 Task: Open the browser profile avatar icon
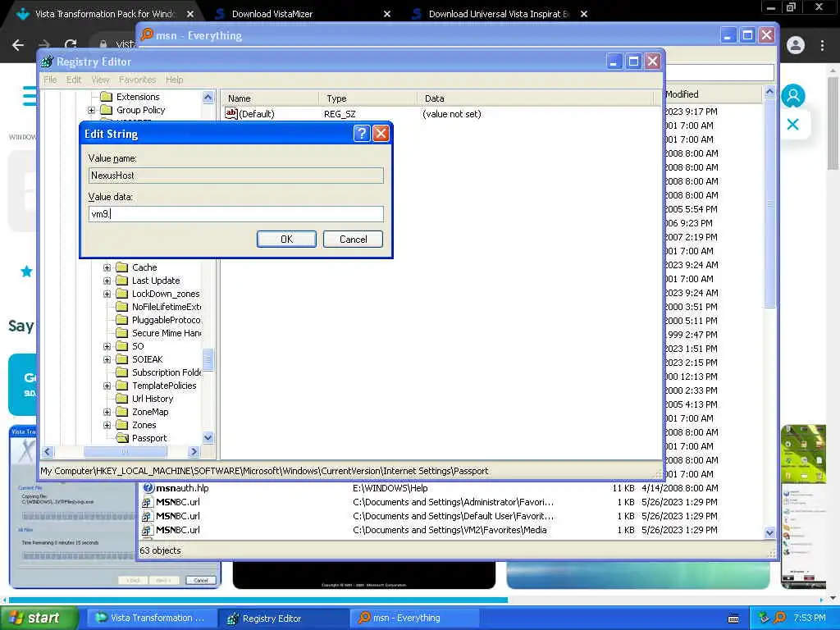pos(796,45)
